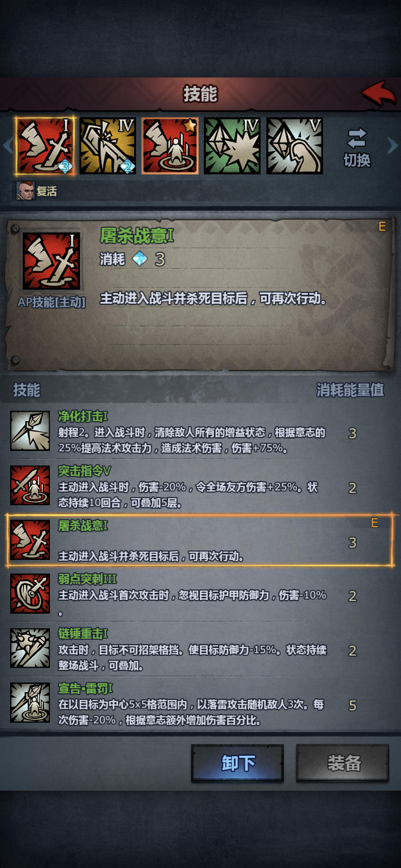401x868 pixels.
Task: Choose 链锤重击I from the skill list
Action: 200,650
